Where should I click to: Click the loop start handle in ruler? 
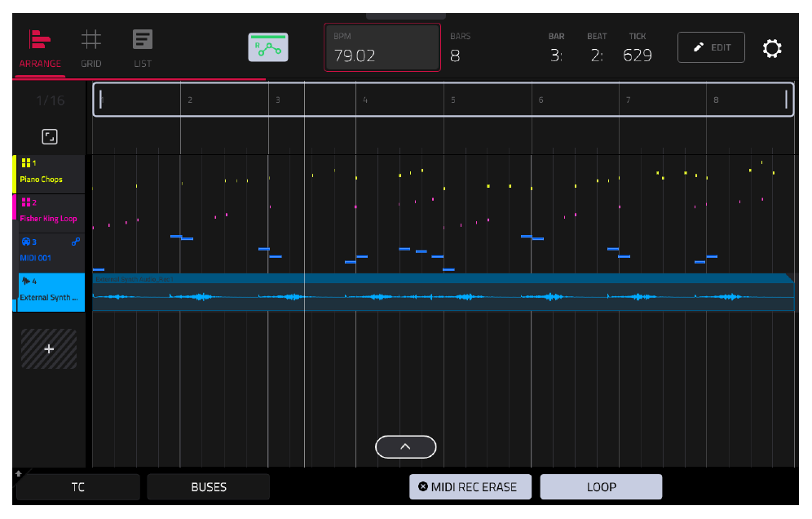pos(100,100)
